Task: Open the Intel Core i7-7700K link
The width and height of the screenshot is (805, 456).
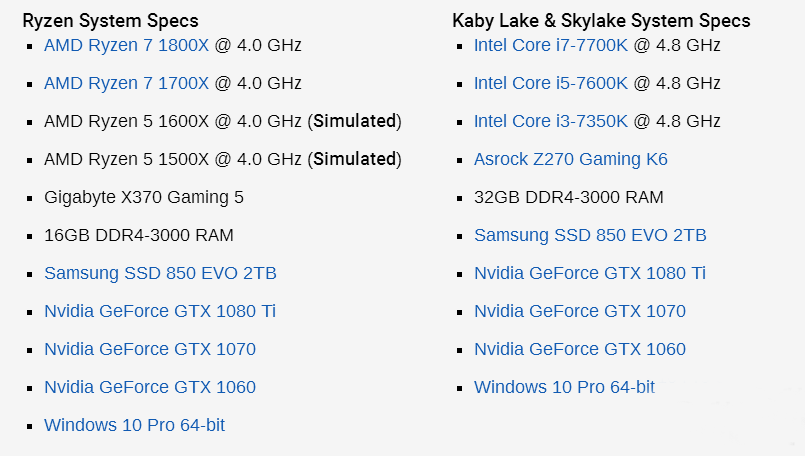Action: pos(551,45)
